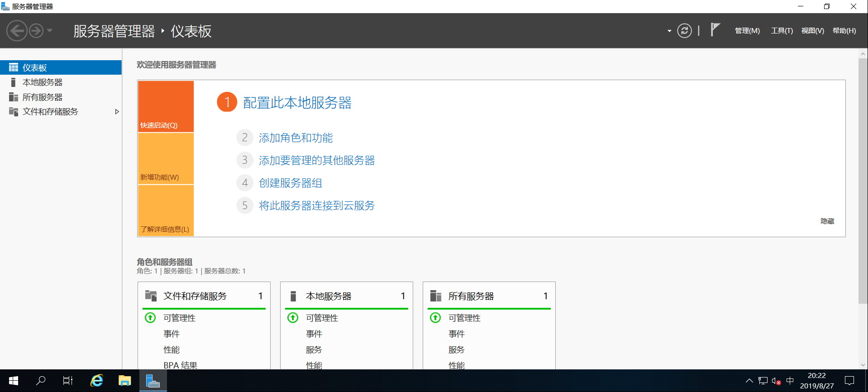Open the Action Center notification icon
Screen dimensions: 868x392
(849, 381)
